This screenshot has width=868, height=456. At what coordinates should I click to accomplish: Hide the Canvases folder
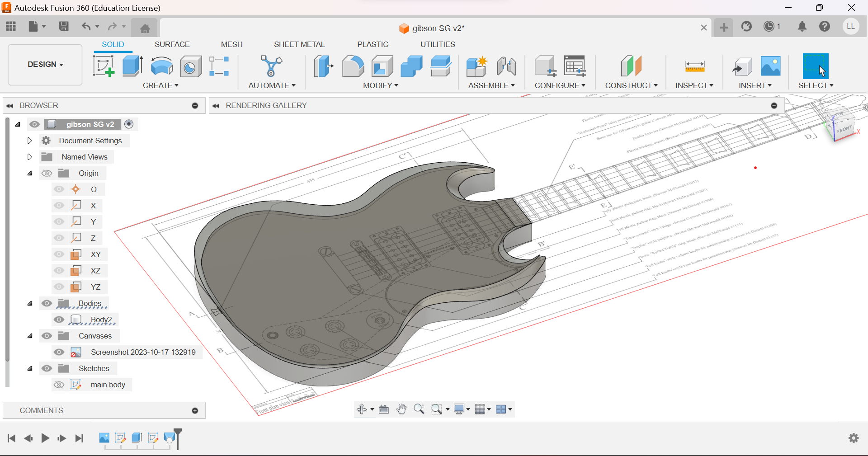[x=47, y=336]
